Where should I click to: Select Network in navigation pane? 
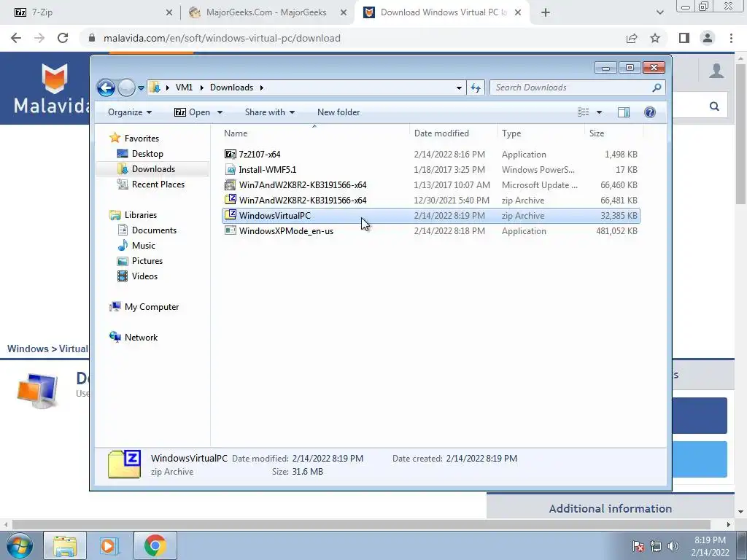pyautogui.click(x=141, y=338)
